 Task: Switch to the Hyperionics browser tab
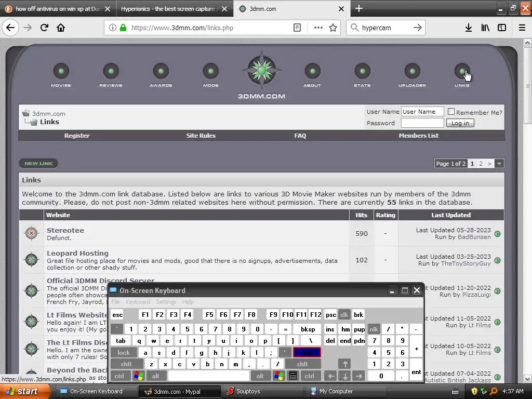point(174,9)
